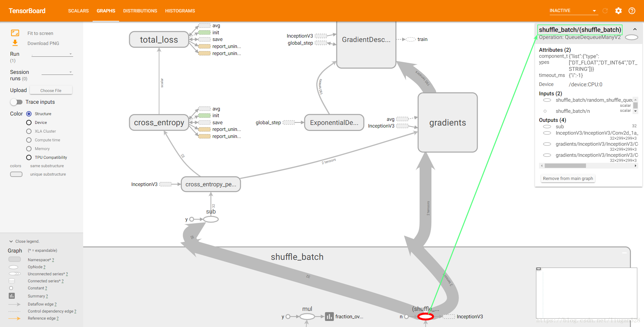The image size is (644, 327).
Task: Select the TPU Compatibility color option
Action: point(29,157)
